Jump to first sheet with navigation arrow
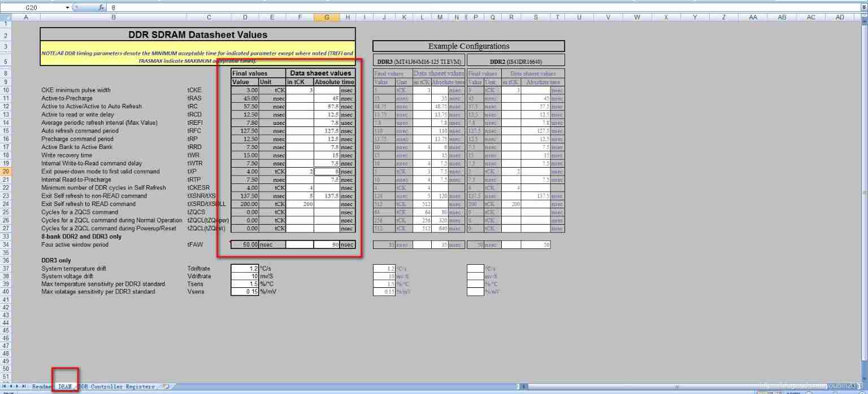 coord(5,386)
